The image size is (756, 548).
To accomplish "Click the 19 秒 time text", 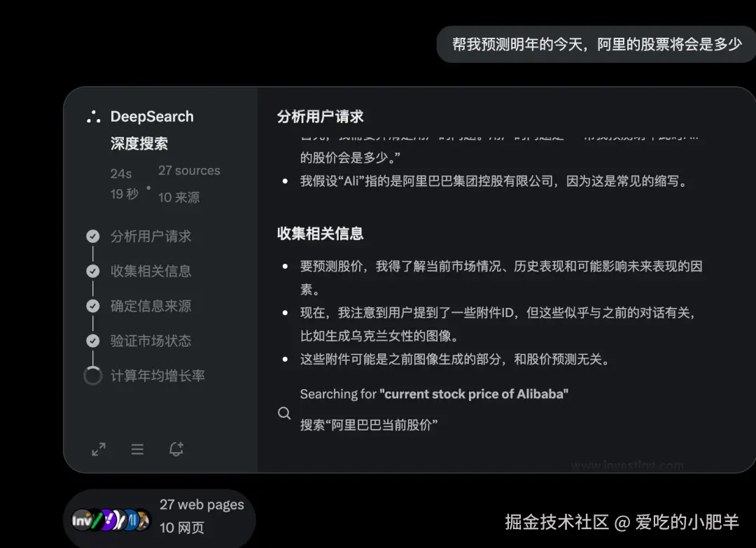I will tap(125, 194).
